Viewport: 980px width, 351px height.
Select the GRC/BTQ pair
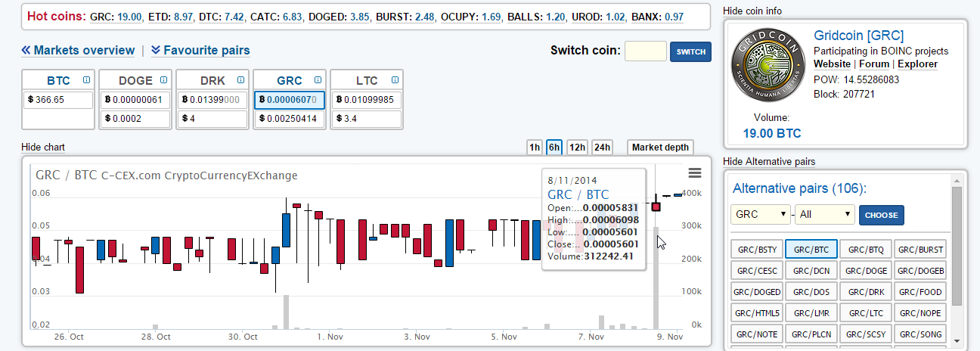(x=866, y=249)
